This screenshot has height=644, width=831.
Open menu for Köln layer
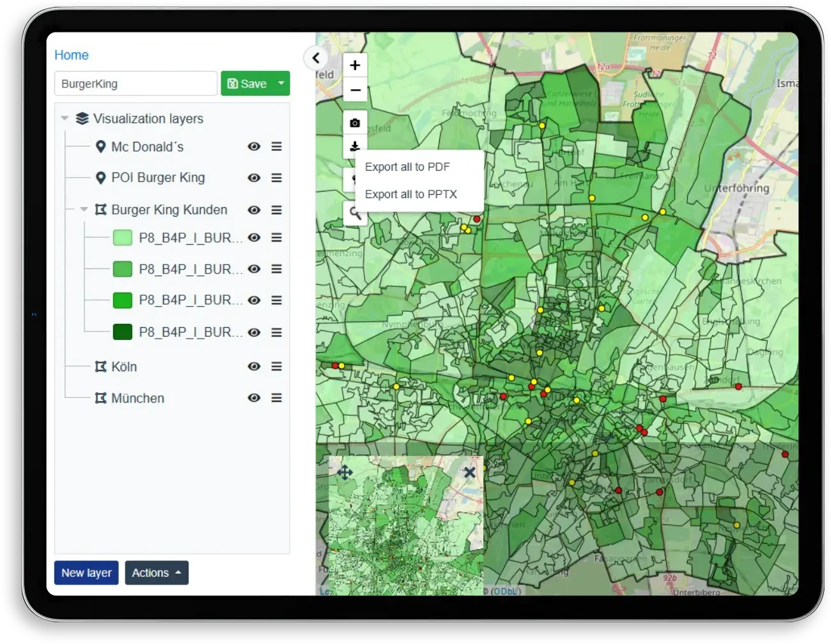(x=276, y=366)
